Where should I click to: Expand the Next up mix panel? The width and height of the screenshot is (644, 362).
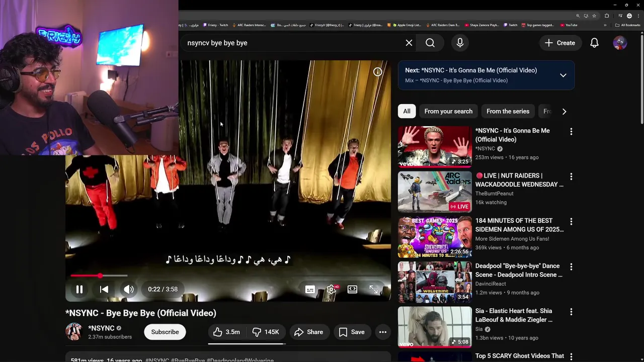click(x=563, y=75)
